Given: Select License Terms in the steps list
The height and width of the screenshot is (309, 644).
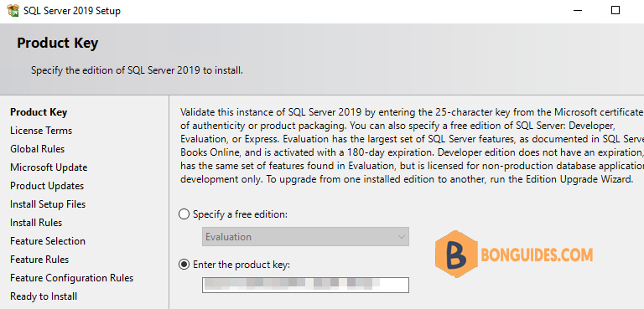Looking at the screenshot, I should coord(41,131).
